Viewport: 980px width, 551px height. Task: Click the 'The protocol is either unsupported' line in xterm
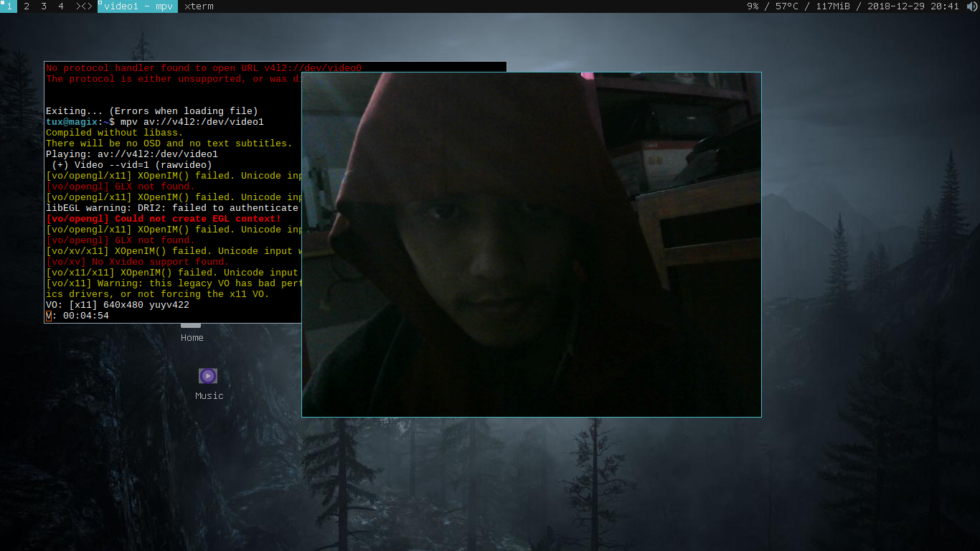174,79
